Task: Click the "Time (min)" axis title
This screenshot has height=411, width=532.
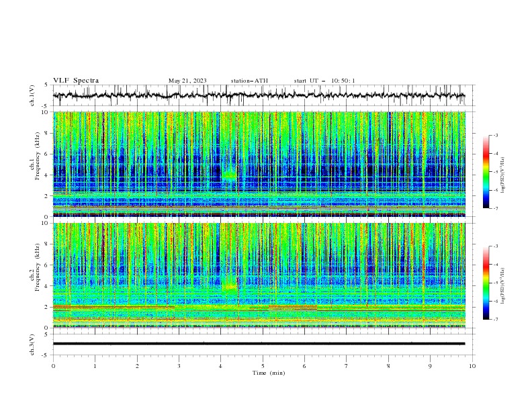Action: pyautogui.click(x=269, y=373)
